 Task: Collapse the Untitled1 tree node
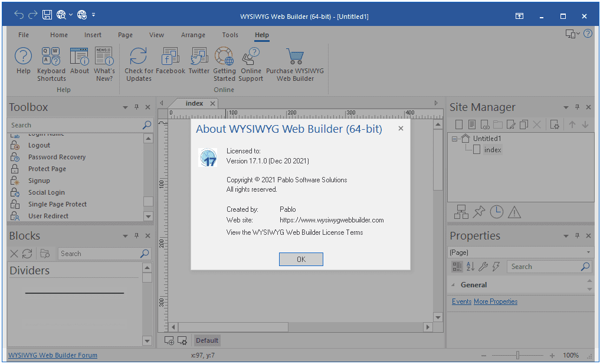454,139
